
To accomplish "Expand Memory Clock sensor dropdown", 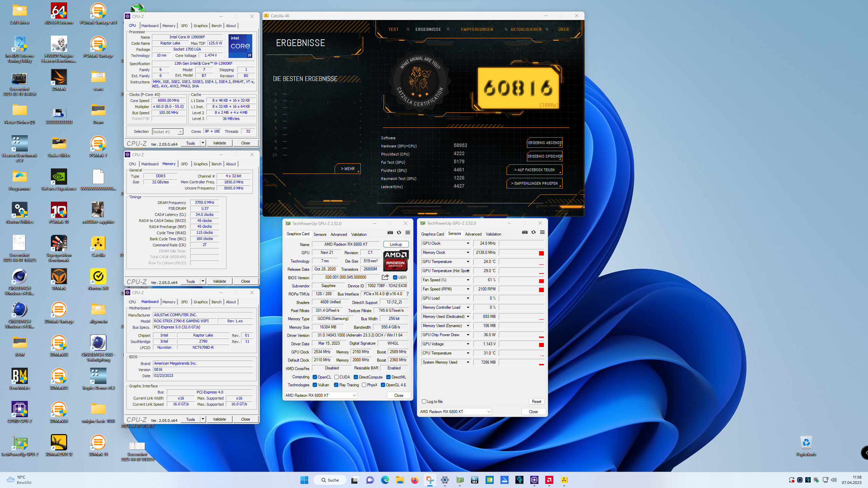I will coord(468,252).
